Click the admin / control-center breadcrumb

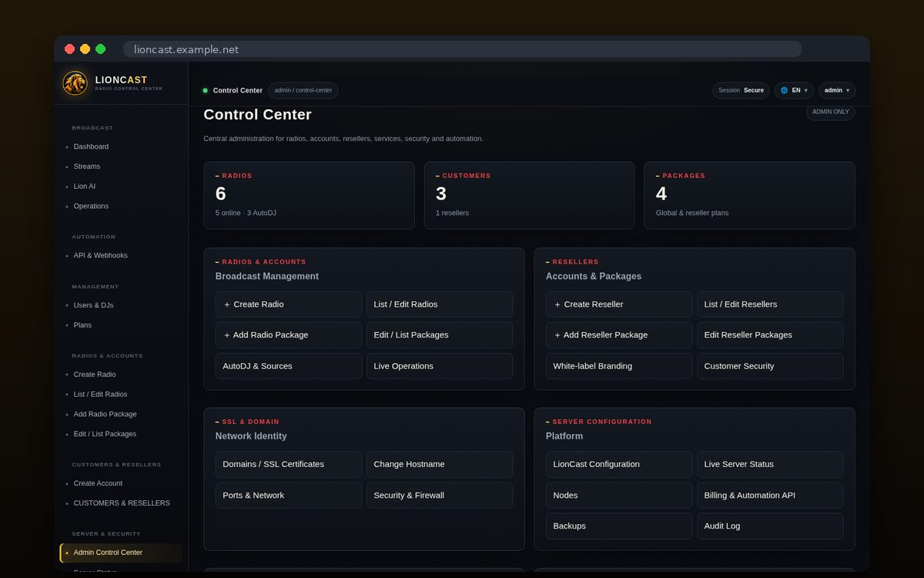303,90
